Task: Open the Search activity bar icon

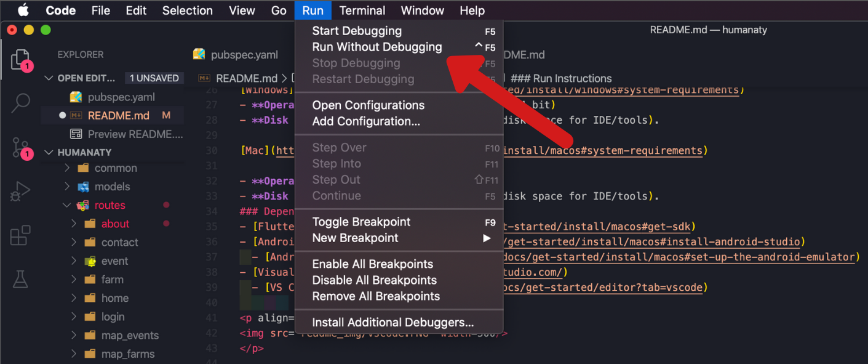Action: point(20,103)
